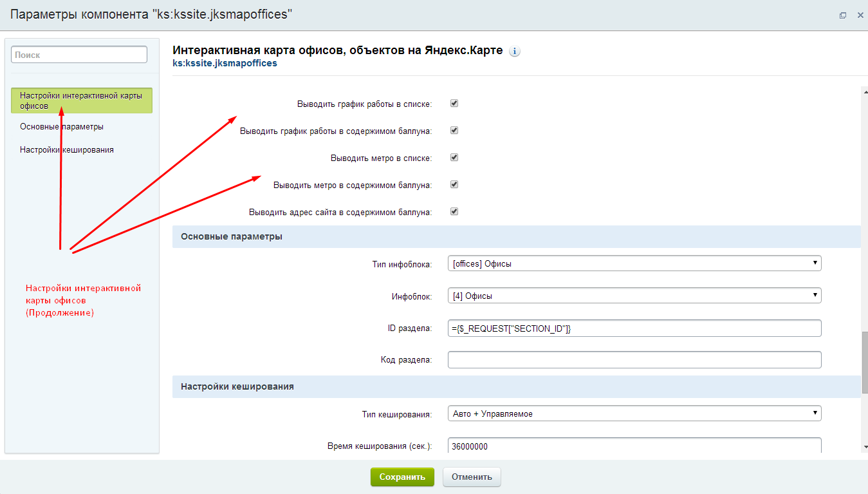Open the 'Инфоблок' dropdown
The width and height of the screenshot is (868, 494).
(x=634, y=296)
